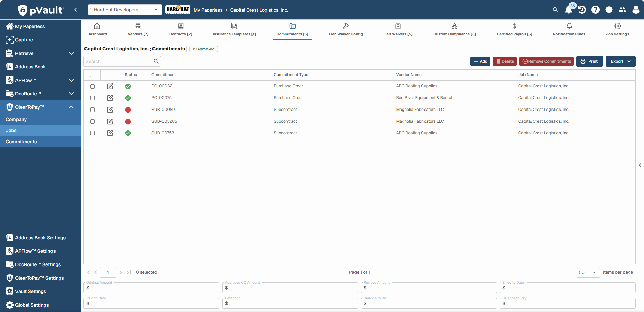This screenshot has width=644, height=312.
Task: Expand the DocRoute sidebar menu
Action: click(x=71, y=94)
